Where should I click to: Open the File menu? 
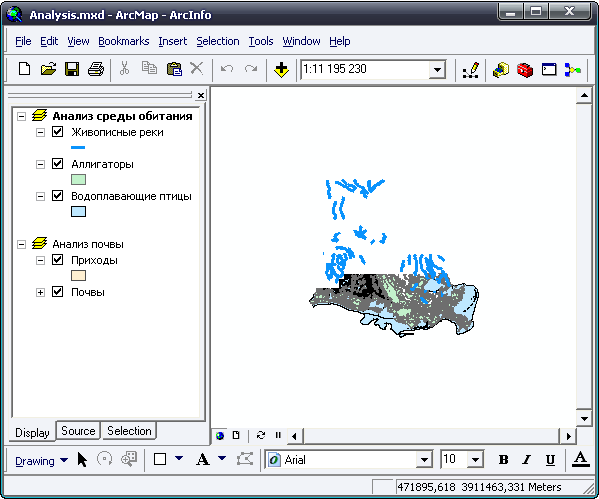coord(23,41)
